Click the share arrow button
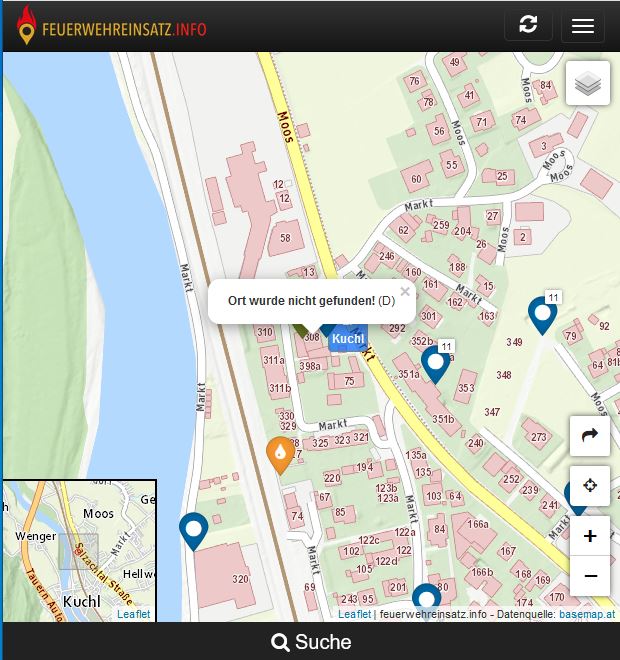 pos(589,435)
